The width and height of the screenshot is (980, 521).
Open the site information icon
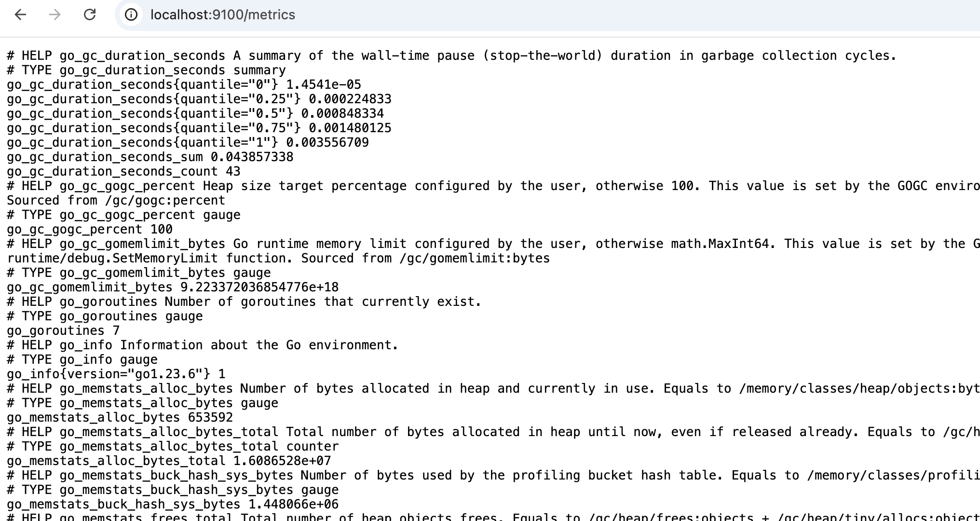131,15
